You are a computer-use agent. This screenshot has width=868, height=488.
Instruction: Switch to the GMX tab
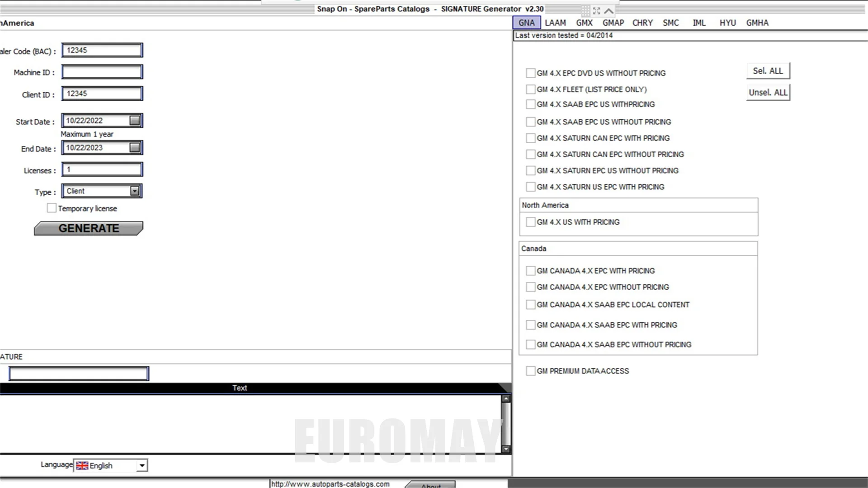tap(584, 23)
